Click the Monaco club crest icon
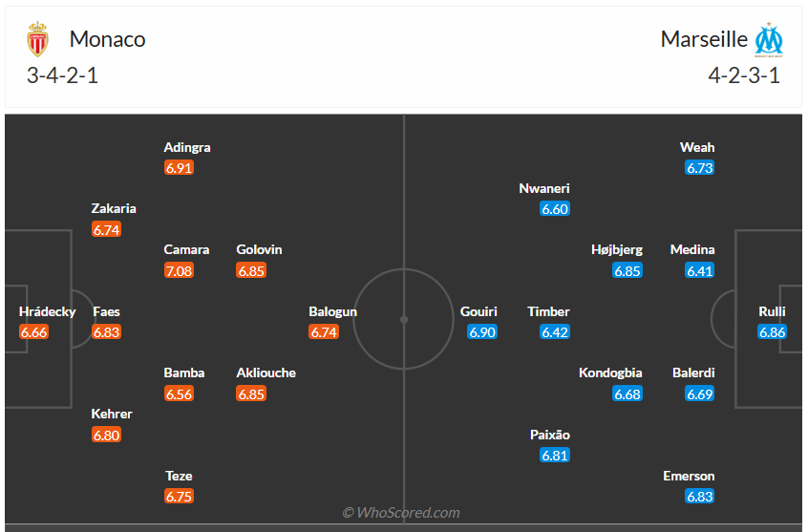 [38, 40]
